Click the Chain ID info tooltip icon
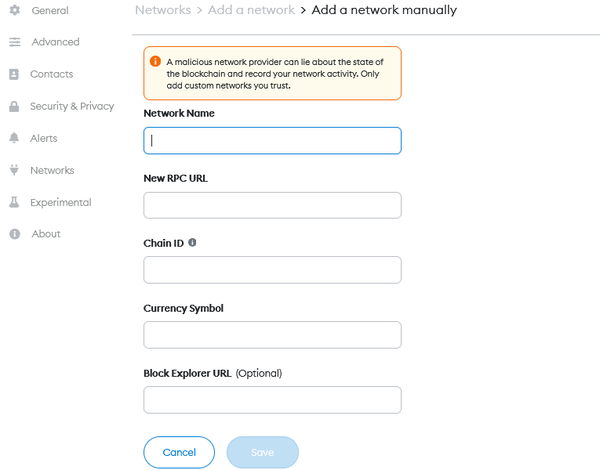The width and height of the screenshot is (600, 470). coord(192,242)
